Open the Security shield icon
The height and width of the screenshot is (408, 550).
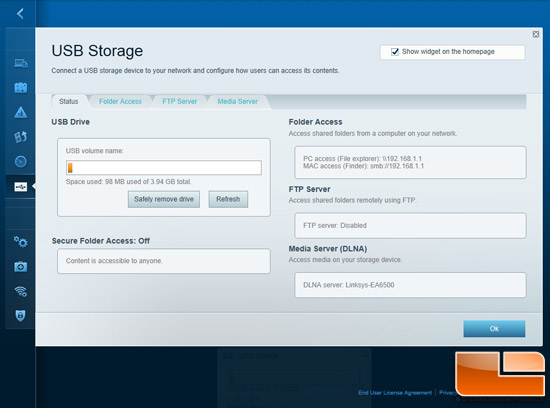coord(21,315)
